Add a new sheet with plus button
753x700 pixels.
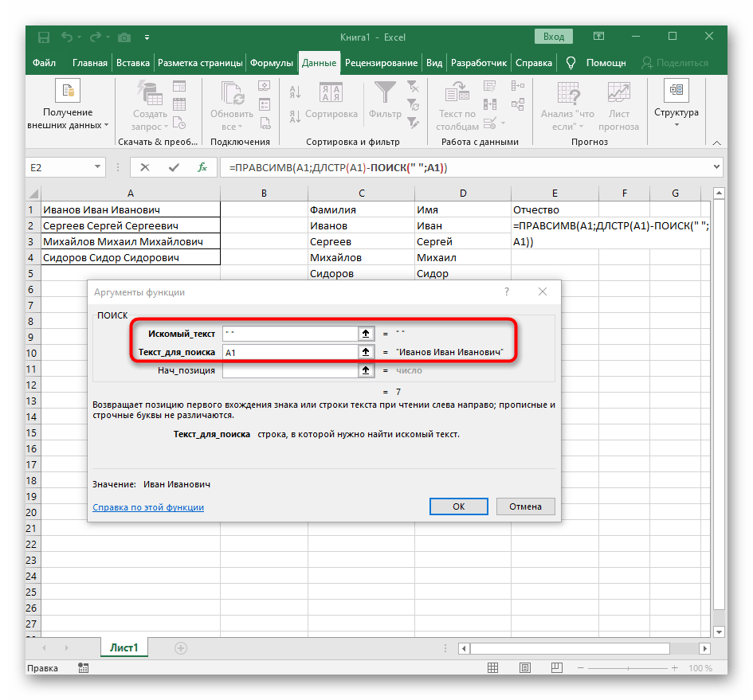180,648
